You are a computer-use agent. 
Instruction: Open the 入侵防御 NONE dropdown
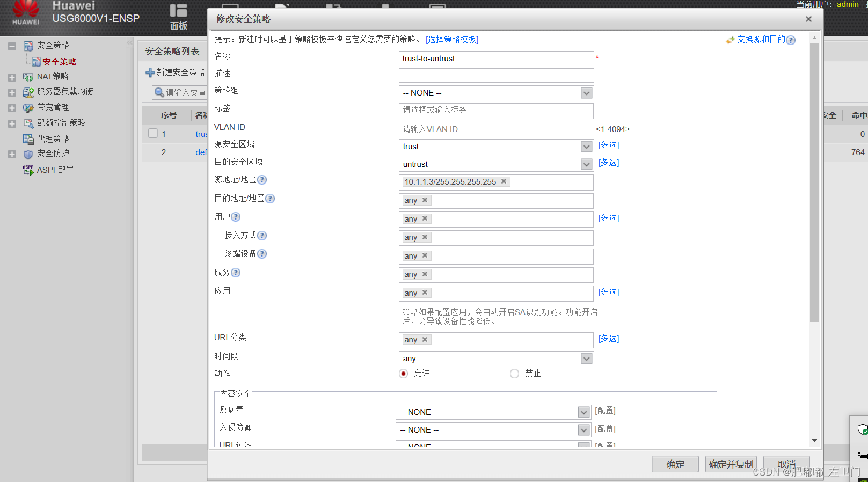coord(583,430)
